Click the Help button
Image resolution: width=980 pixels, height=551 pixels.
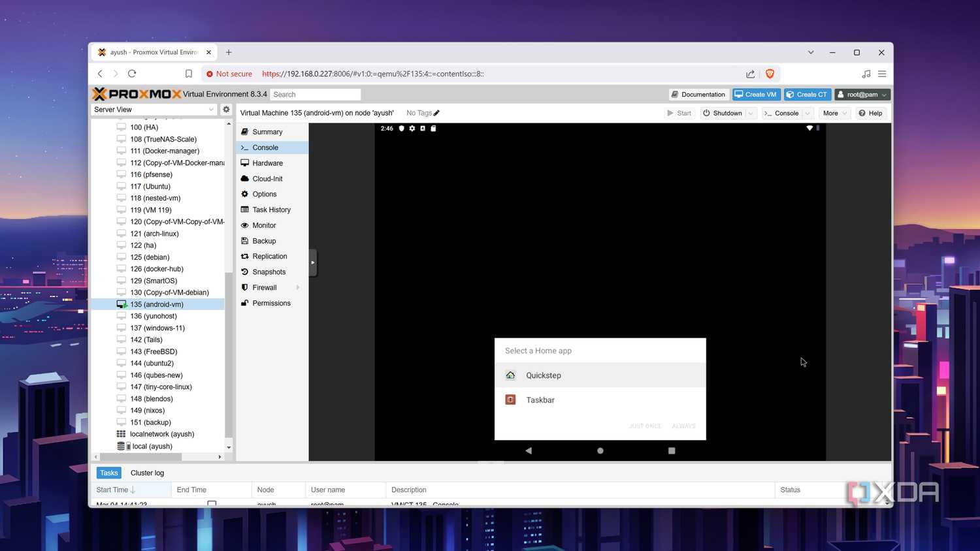(871, 114)
